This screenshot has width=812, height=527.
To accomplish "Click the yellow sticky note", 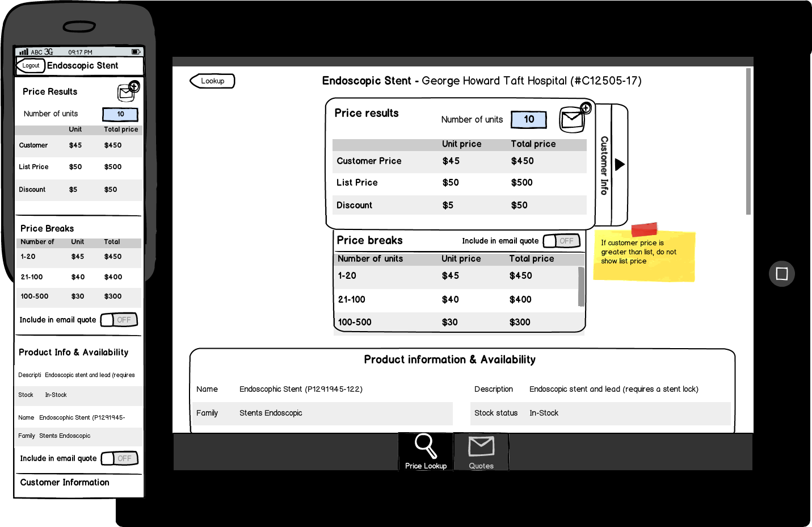I will tap(645, 254).
